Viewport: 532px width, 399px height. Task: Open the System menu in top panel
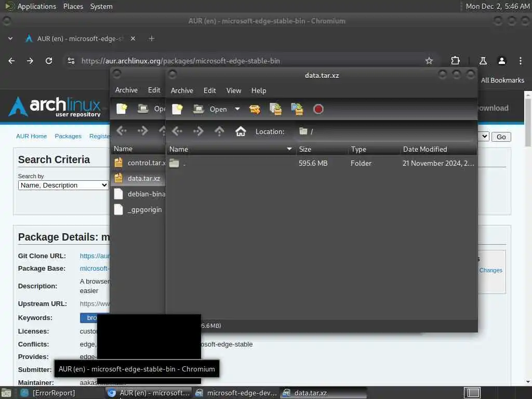(x=101, y=6)
